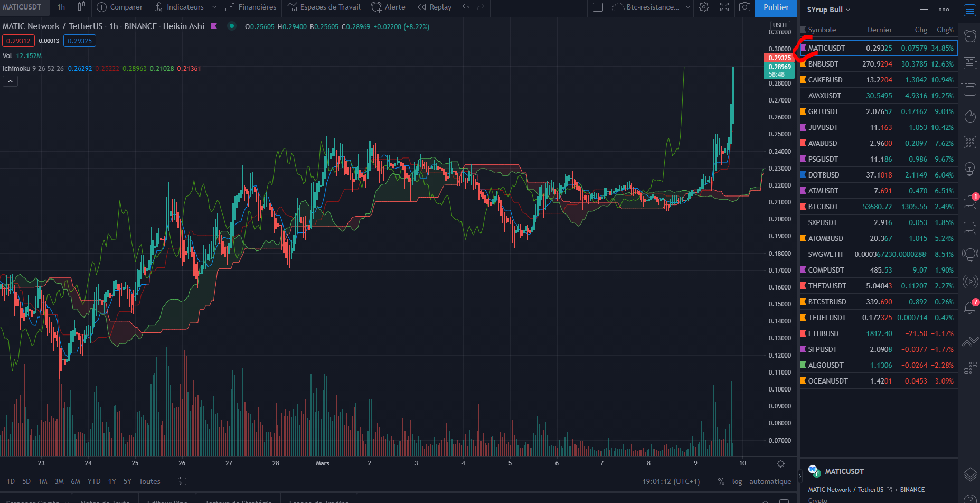Open the ideas lightbulb sidebar icon
The image size is (980, 503).
(x=970, y=169)
